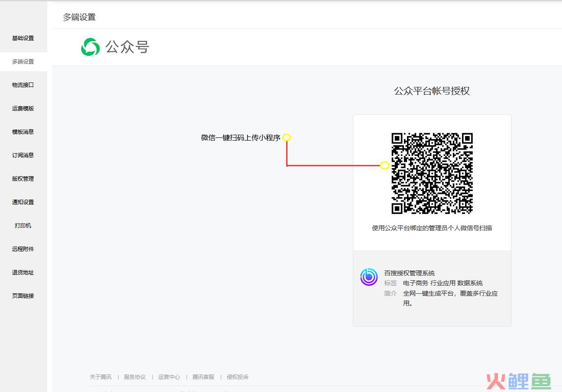
Task: Select the 多端设置 sidebar item
Action: [23, 61]
